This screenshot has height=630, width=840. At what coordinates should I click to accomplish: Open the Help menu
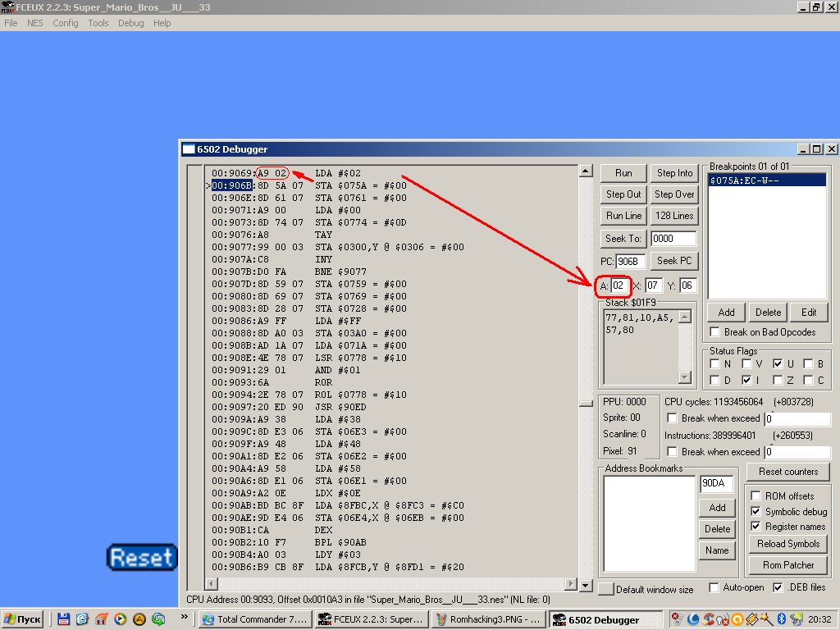(x=162, y=23)
